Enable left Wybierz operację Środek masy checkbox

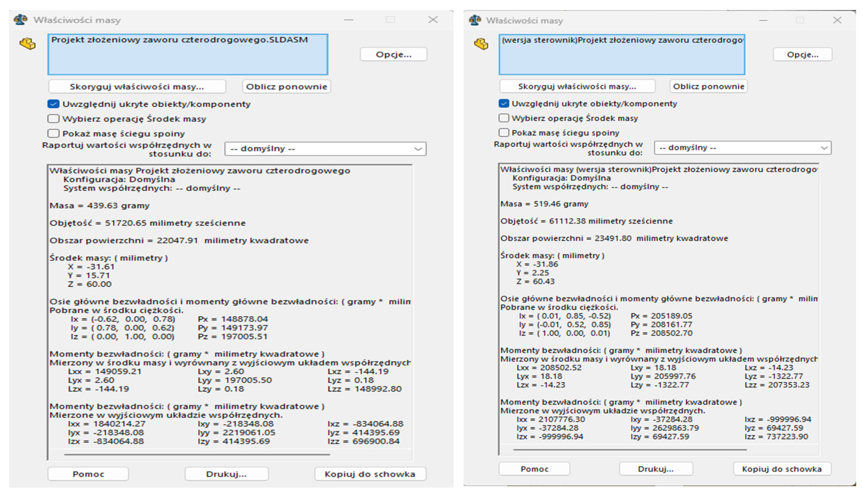tap(53, 119)
